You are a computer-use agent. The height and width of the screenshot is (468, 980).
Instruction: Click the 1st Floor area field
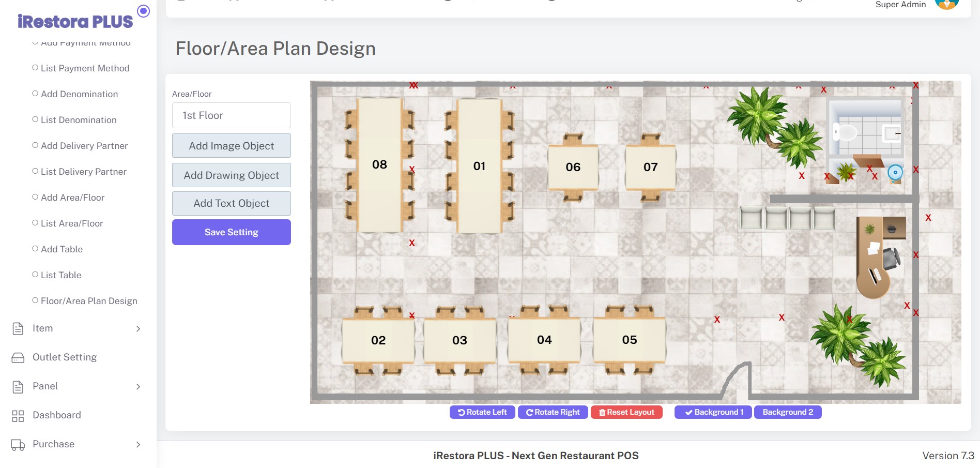coord(231,115)
